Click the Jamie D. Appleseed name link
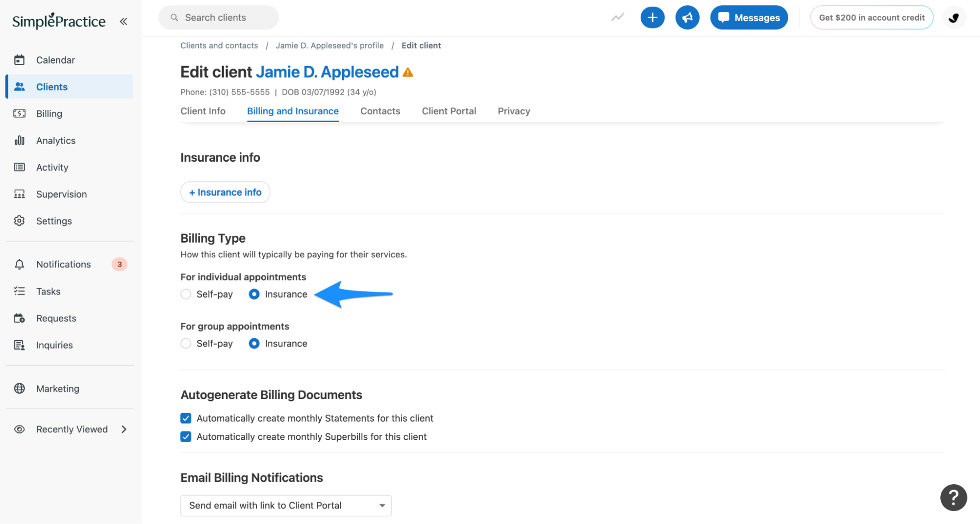Screen dimensions: 980x524 327,72
